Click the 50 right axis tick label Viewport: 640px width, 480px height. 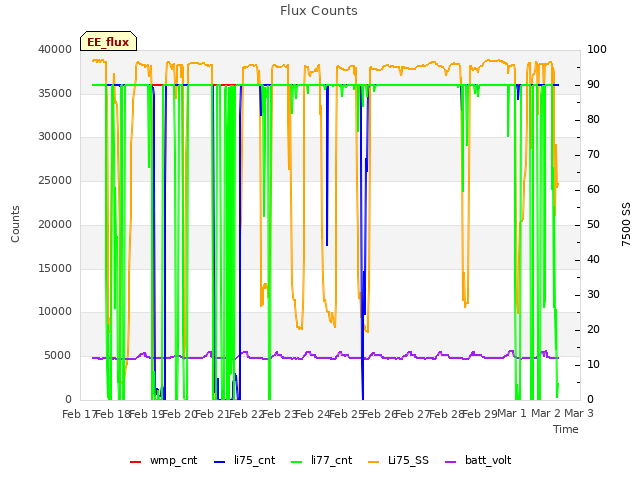pyautogui.click(x=593, y=224)
